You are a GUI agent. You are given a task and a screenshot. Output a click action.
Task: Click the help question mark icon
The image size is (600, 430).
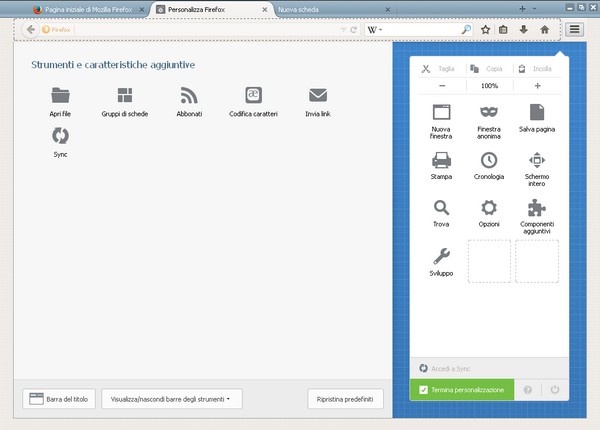[x=528, y=390]
